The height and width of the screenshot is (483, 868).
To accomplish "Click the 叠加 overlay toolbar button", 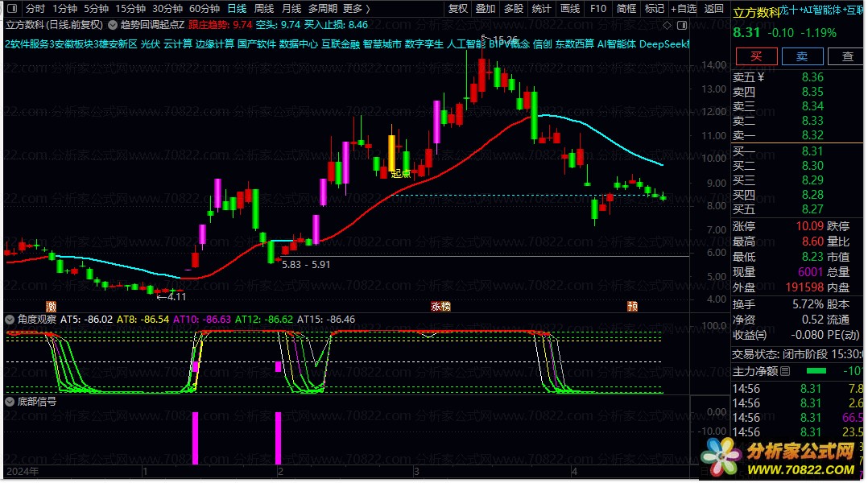I will (x=486, y=8).
